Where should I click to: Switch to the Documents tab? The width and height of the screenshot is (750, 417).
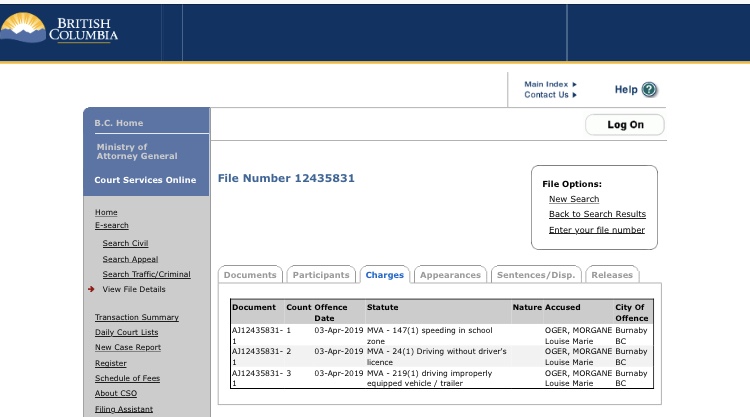250,274
